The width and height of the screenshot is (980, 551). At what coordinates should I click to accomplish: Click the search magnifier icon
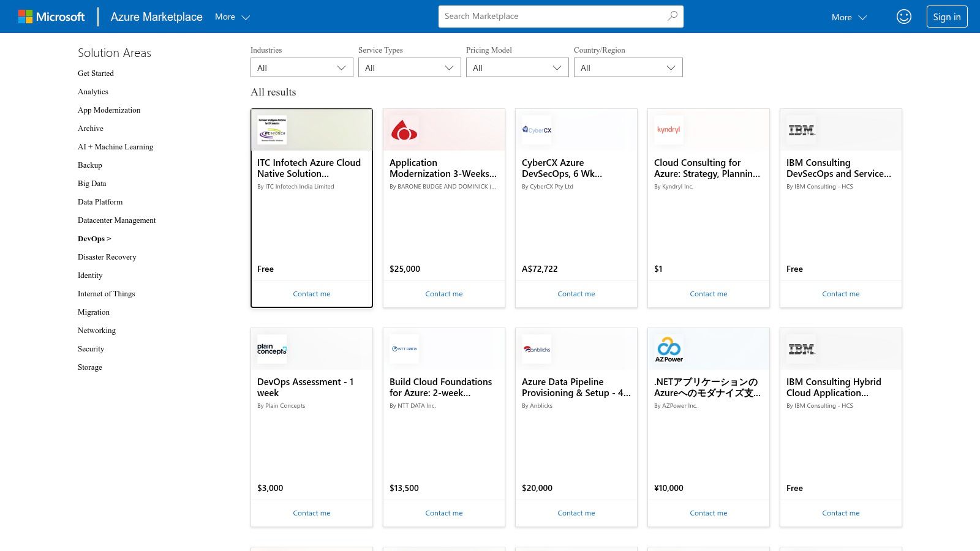(672, 17)
